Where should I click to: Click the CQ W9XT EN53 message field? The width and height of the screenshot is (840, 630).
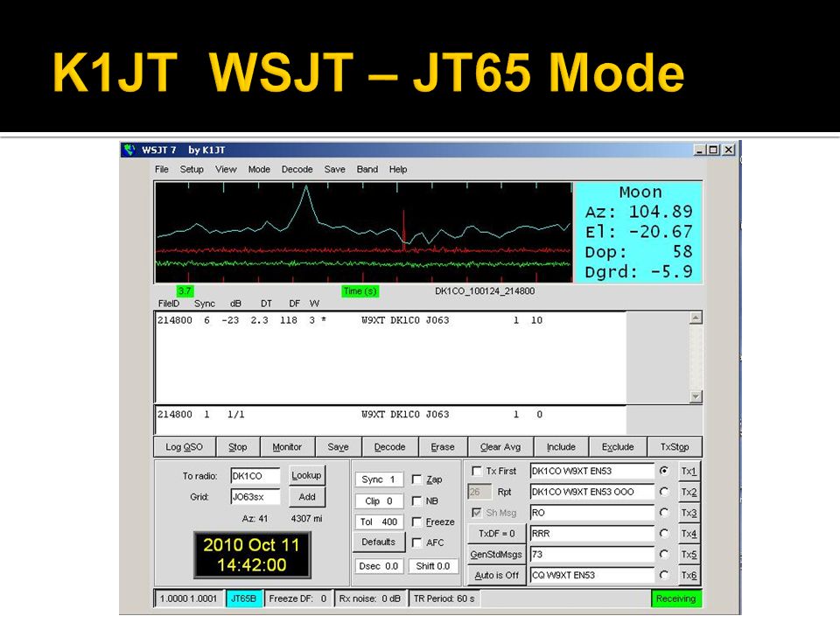[x=592, y=576]
